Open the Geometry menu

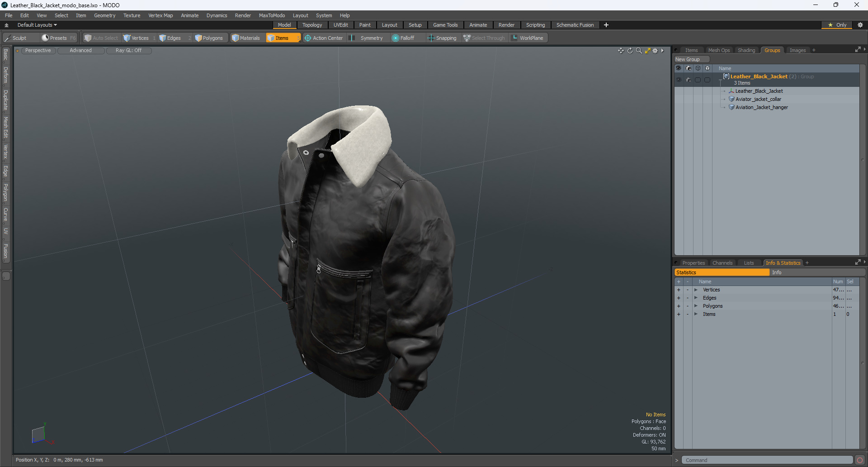click(104, 15)
